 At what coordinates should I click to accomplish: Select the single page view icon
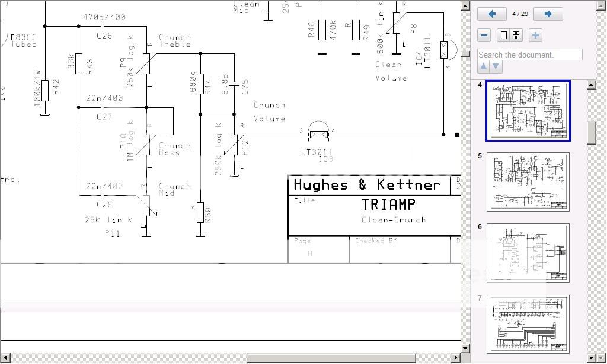503,35
